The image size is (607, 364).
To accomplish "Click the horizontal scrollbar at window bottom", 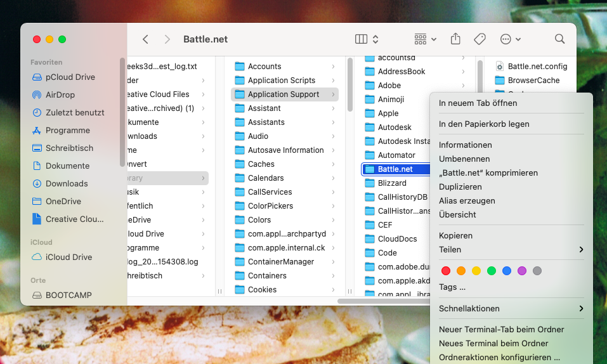I will (384, 301).
